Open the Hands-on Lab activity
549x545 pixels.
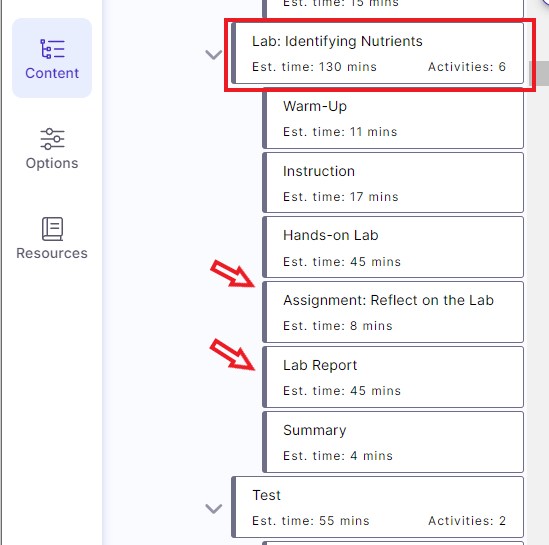point(393,247)
